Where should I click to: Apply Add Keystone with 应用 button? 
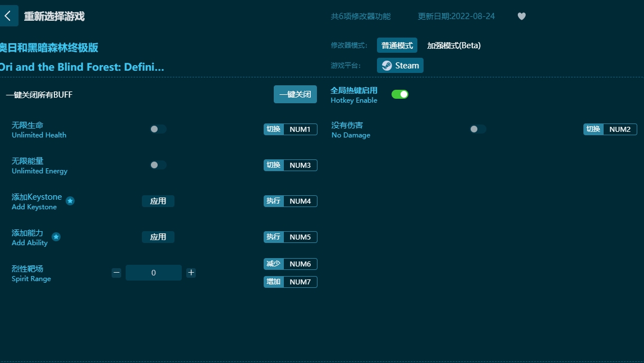(x=158, y=201)
